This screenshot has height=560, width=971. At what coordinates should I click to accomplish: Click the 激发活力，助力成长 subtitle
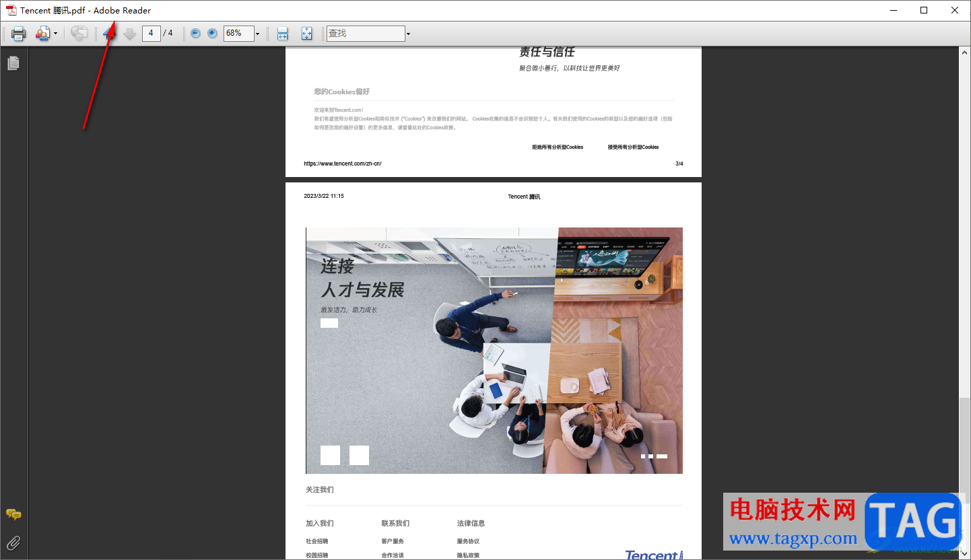pyautogui.click(x=349, y=310)
